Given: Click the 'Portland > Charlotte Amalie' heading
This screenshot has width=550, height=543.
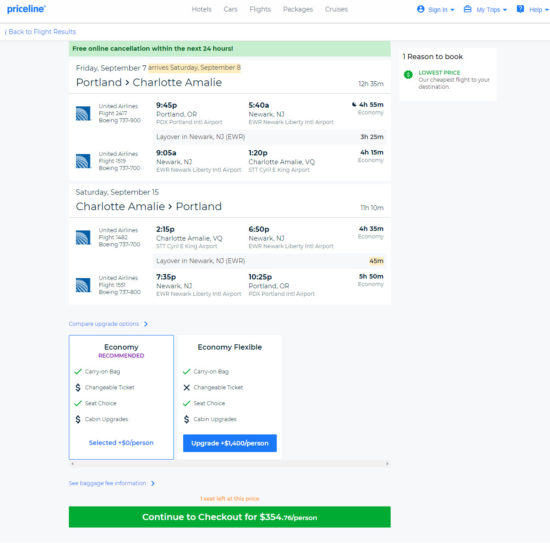Looking at the screenshot, I should 149,82.
